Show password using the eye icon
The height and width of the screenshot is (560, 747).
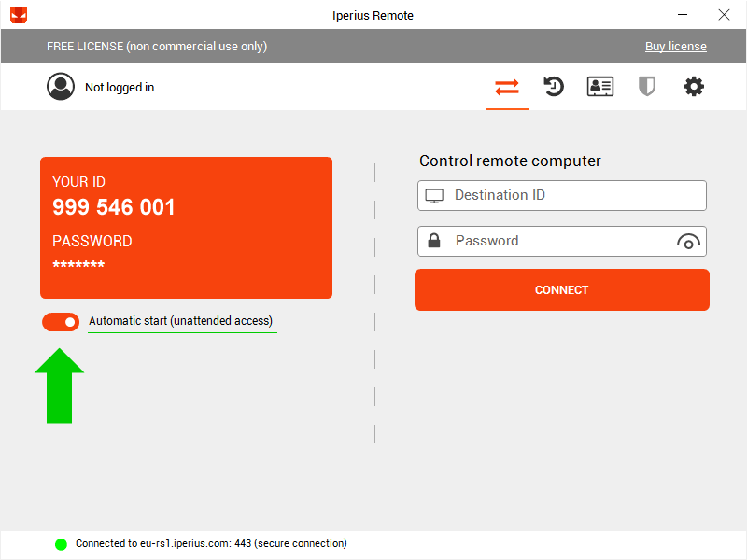pyautogui.click(x=688, y=242)
